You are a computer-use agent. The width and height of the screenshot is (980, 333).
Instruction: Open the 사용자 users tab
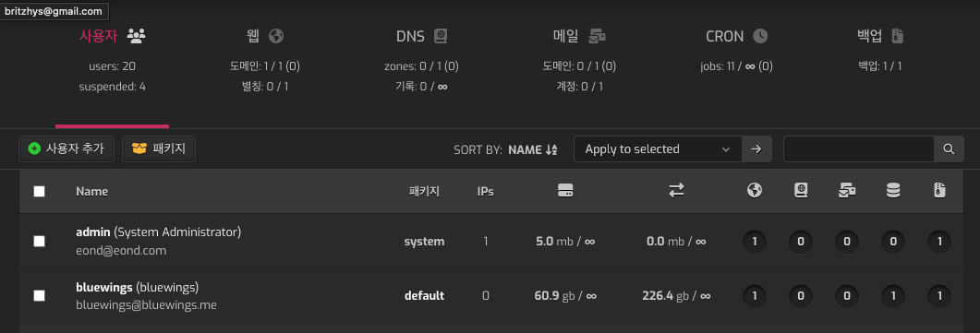113,36
